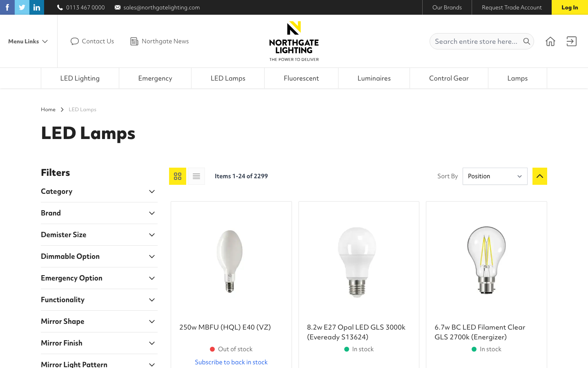The width and height of the screenshot is (588, 368).
Task: Click the search magnifier icon
Action: pyautogui.click(x=527, y=41)
